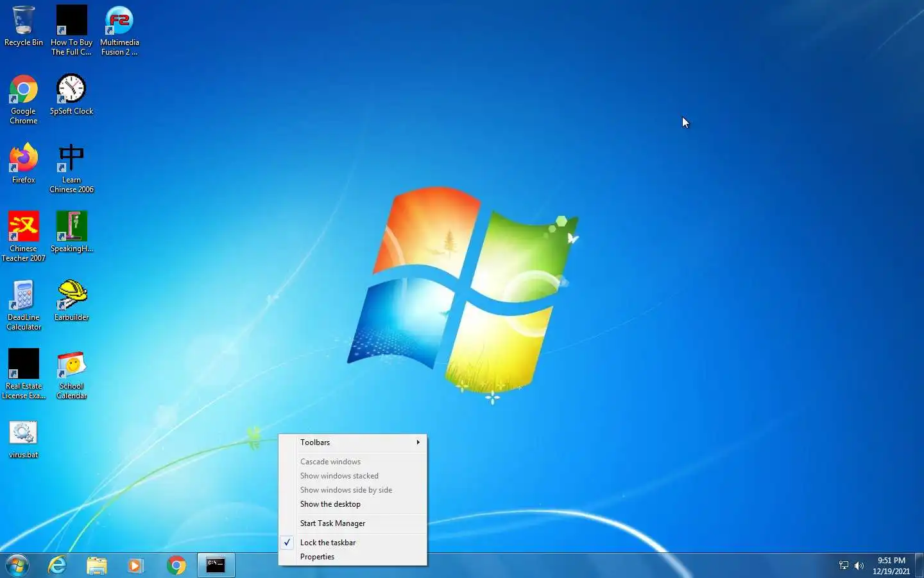Expand the Toolbars submenu
924x578 pixels.
(353, 442)
